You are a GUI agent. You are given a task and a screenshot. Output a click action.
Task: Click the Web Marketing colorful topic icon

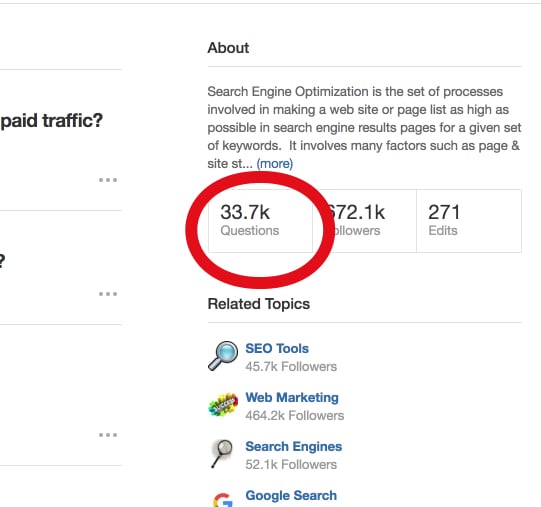[x=223, y=404]
